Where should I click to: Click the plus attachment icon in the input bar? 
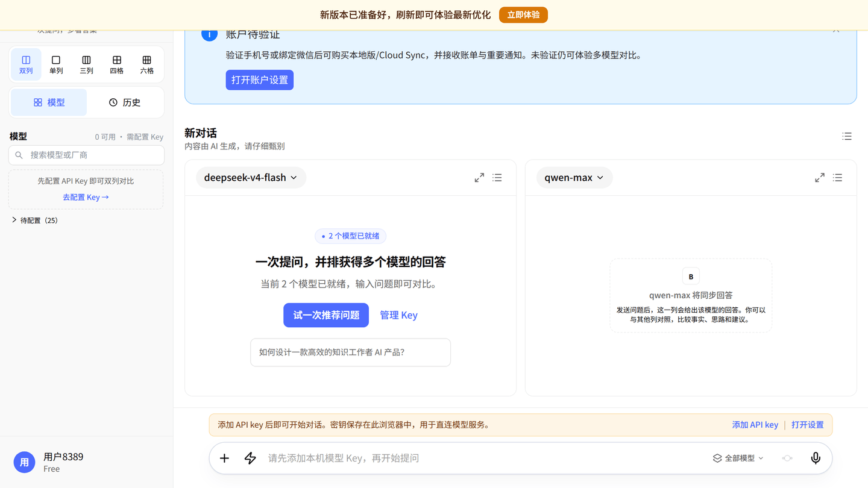[x=224, y=458]
